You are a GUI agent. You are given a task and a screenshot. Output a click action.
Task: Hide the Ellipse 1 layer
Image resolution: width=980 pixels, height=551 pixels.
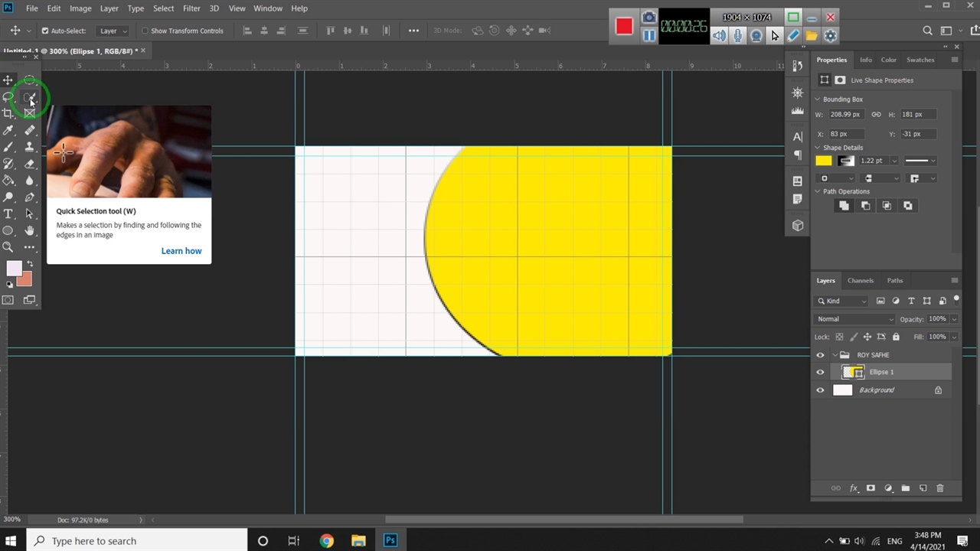[x=820, y=372]
